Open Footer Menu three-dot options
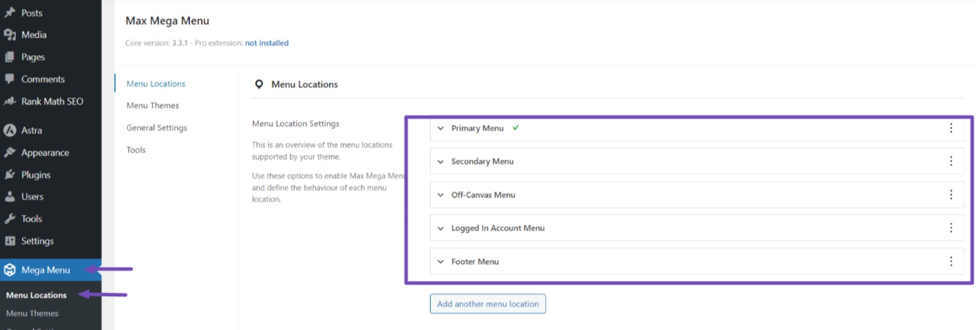 (951, 261)
